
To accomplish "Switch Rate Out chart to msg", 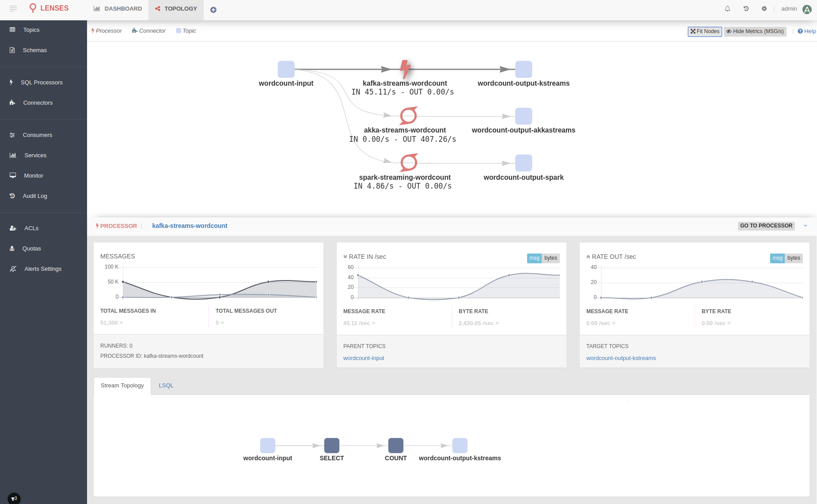I will 777,258.
